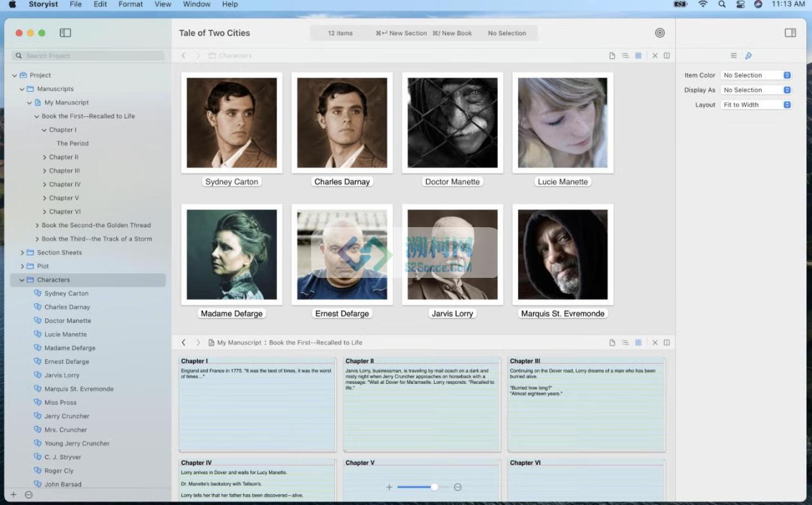The image size is (812, 505).
Task: Open the Edit menu
Action: (x=100, y=4)
